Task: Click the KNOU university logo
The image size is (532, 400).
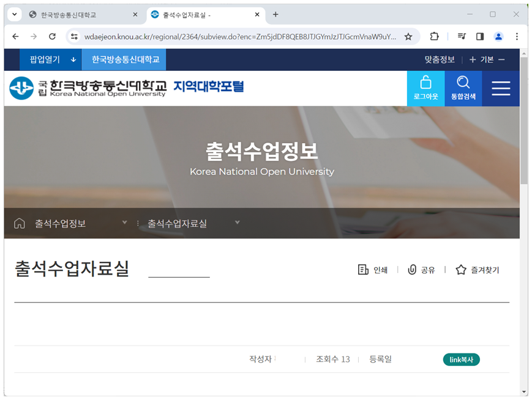Action: pos(88,88)
